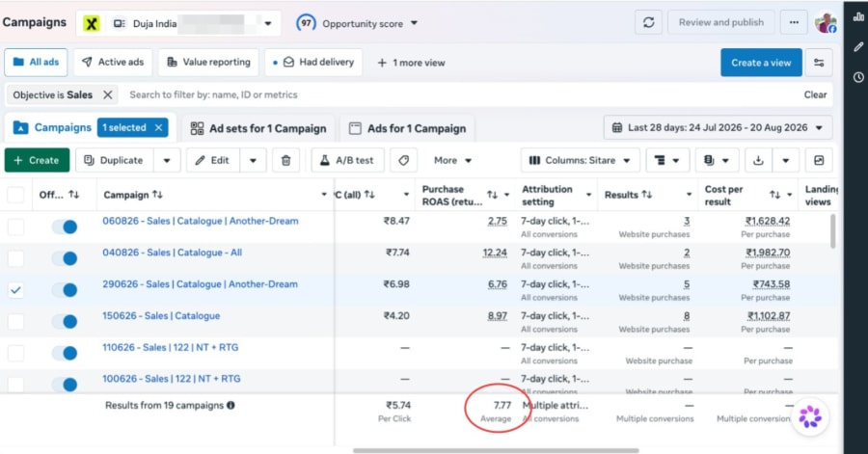Screen dimensions: 868x454
Task: Turn off the 290626 Another-Dream campaign toggle
Action: click(x=65, y=290)
